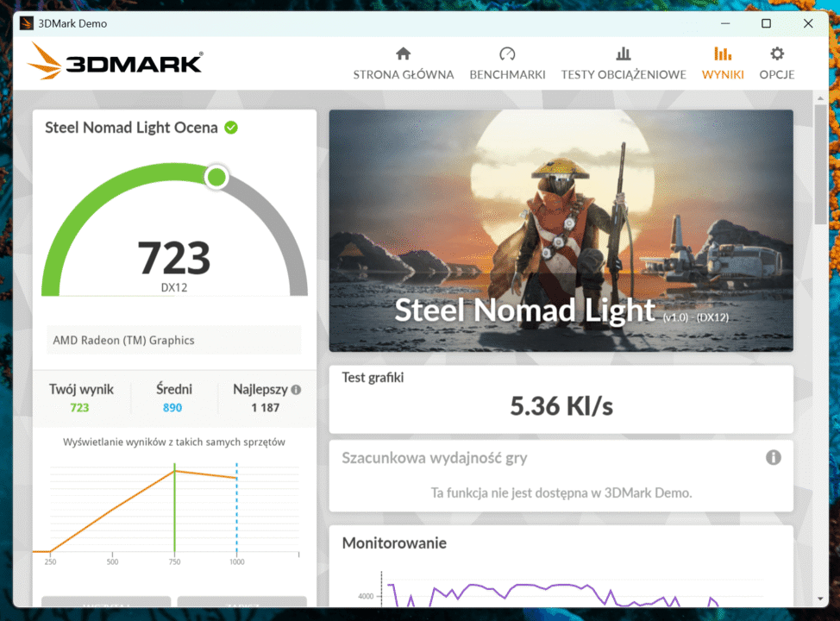Switch to the STRONA GŁÓWNA tab
This screenshot has width=840, height=621.
[x=403, y=53]
